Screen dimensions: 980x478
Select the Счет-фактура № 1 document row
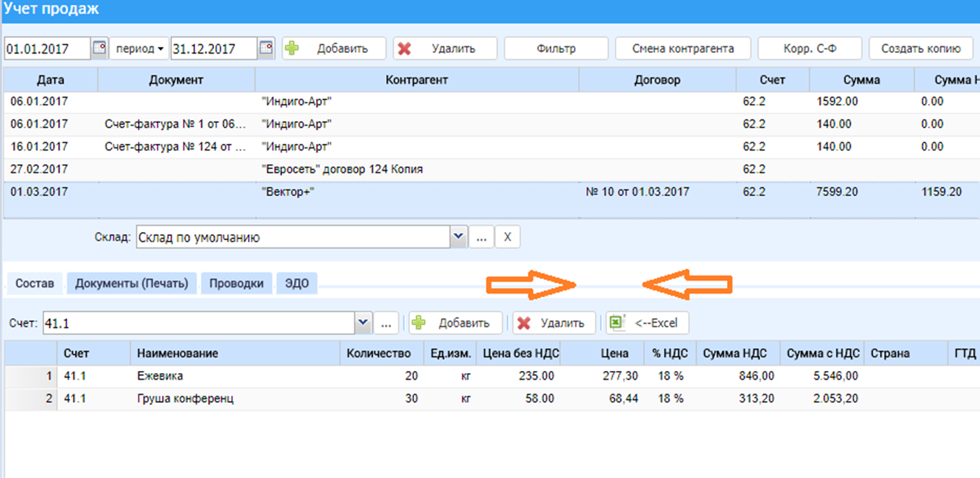coord(491,124)
